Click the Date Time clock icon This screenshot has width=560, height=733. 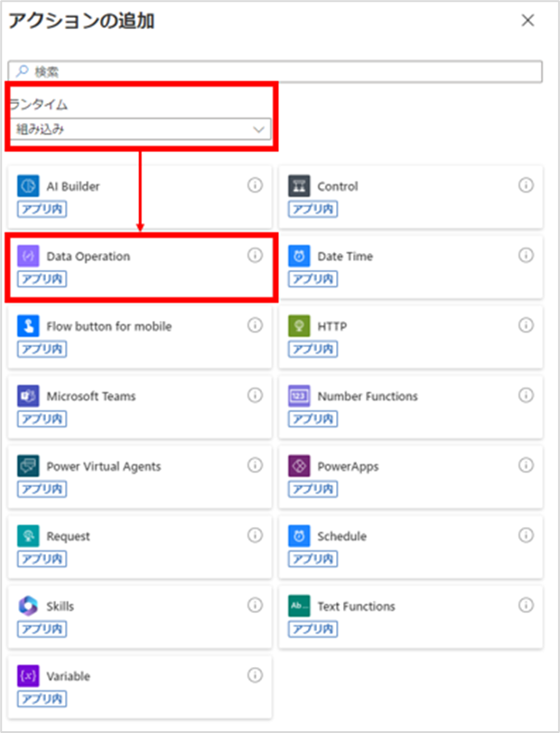pyautogui.click(x=299, y=256)
